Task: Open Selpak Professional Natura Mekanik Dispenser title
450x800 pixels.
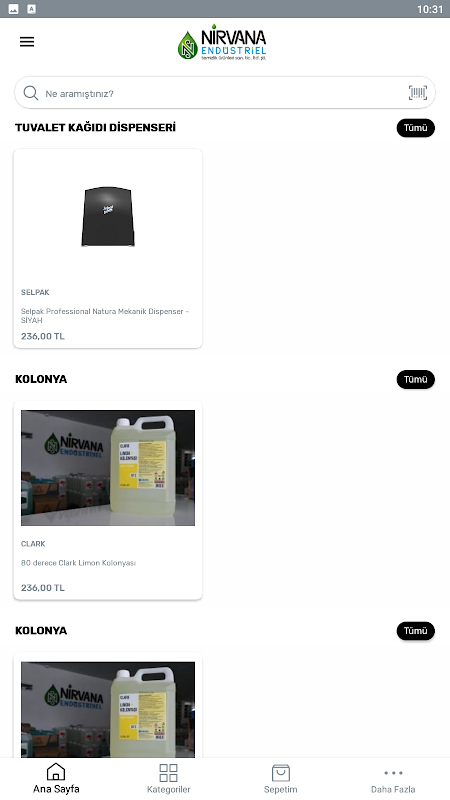Action: [105, 316]
